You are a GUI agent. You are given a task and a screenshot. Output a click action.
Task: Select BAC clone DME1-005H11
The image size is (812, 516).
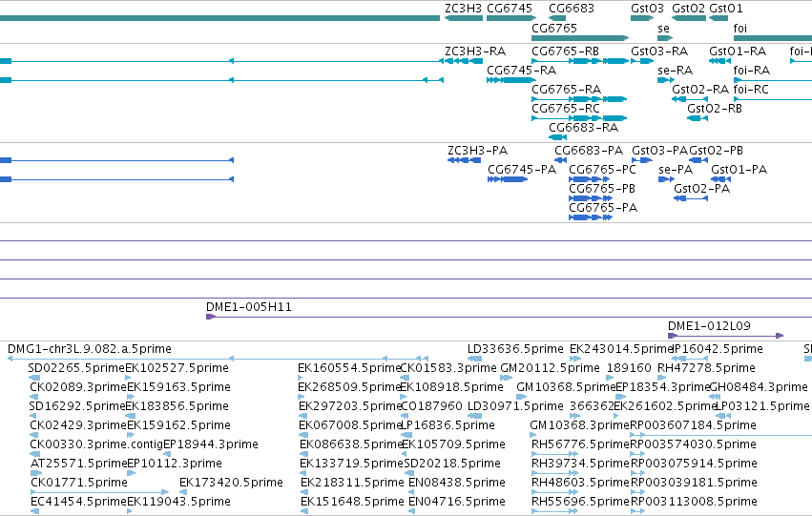[510, 317]
